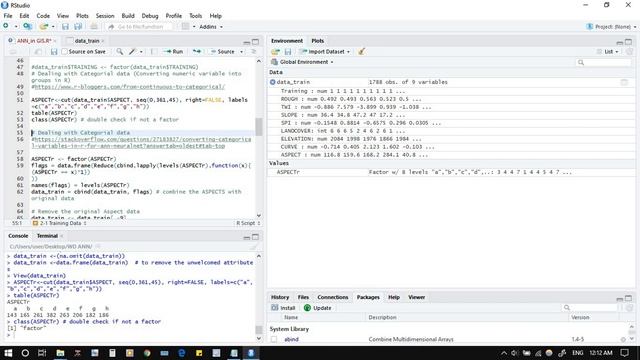Switch to the Plots tab

pos(317,41)
